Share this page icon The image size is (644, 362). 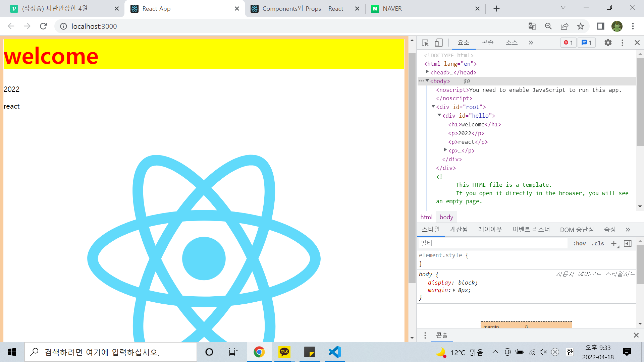565,26
